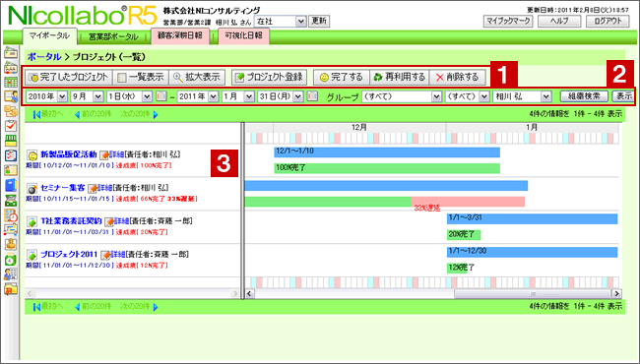Open the グループ (すべて) dropdown
The image size is (640, 364).
click(402, 96)
